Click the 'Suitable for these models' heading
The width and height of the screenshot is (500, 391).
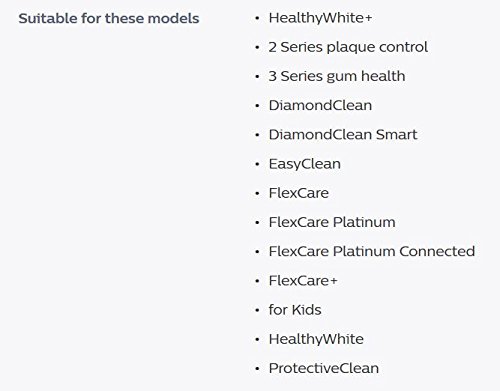(x=109, y=18)
